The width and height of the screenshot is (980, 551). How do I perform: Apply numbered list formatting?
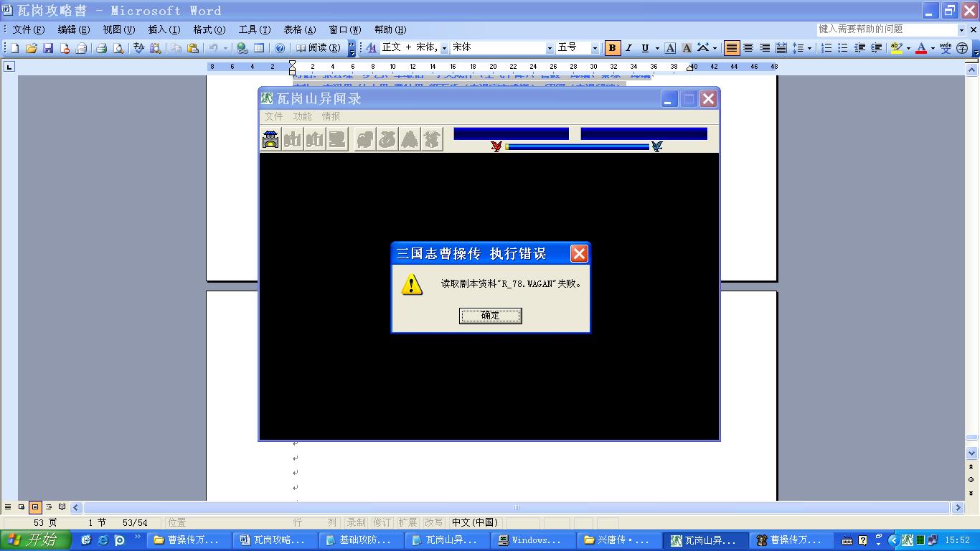point(826,48)
